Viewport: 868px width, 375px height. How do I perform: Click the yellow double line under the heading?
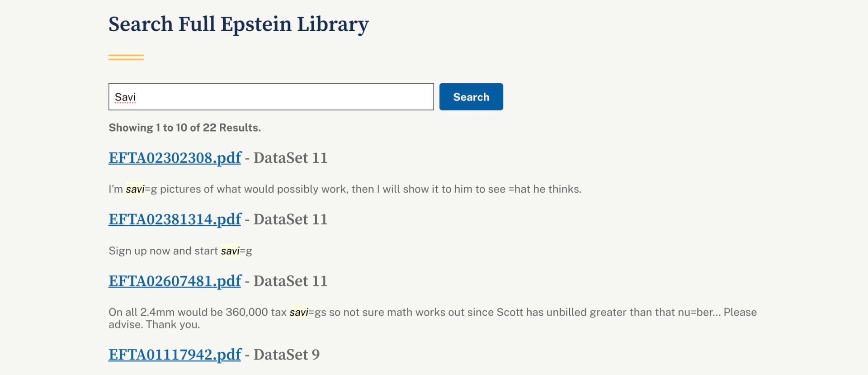[x=126, y=57]
